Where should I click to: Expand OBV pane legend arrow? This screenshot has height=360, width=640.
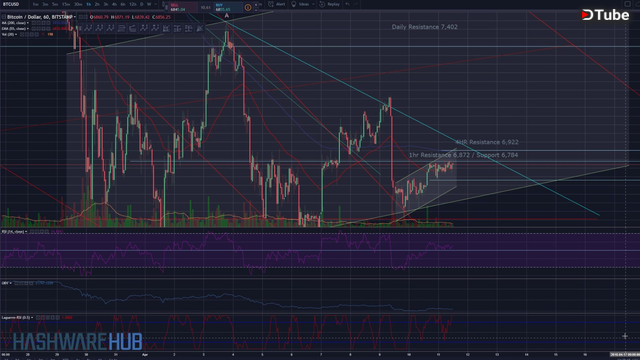point(11,283)
